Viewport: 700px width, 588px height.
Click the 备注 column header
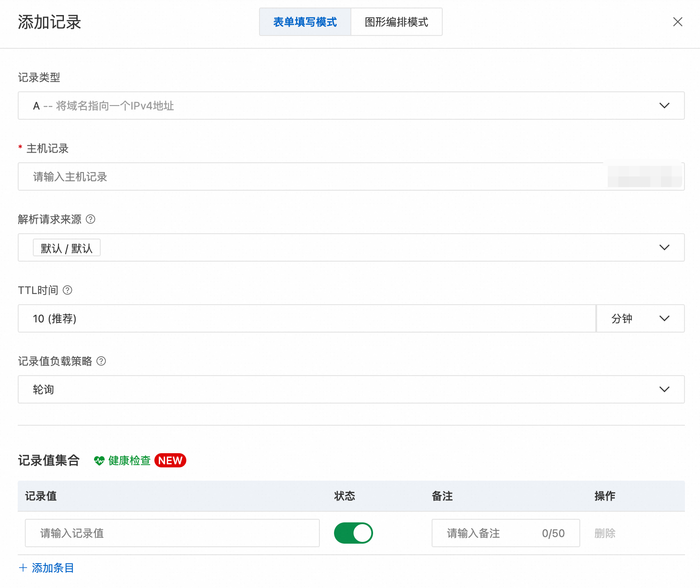(442, 496)
